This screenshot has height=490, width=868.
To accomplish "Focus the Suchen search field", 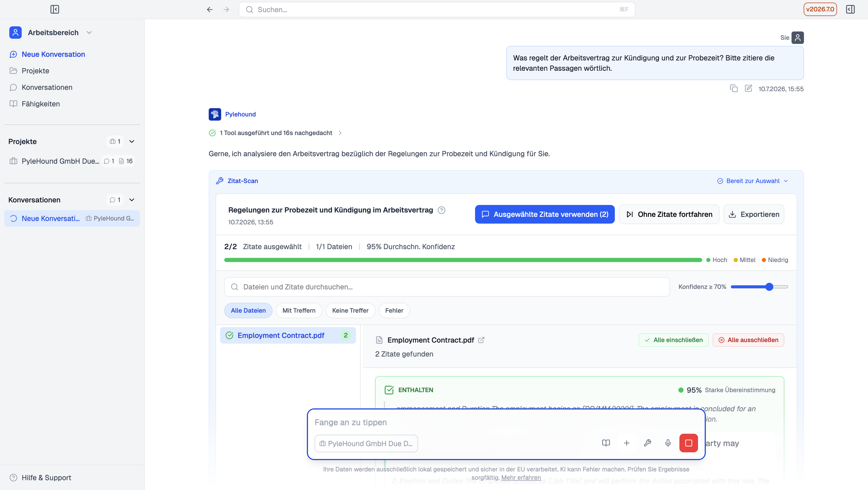I will tap(437, 9).
